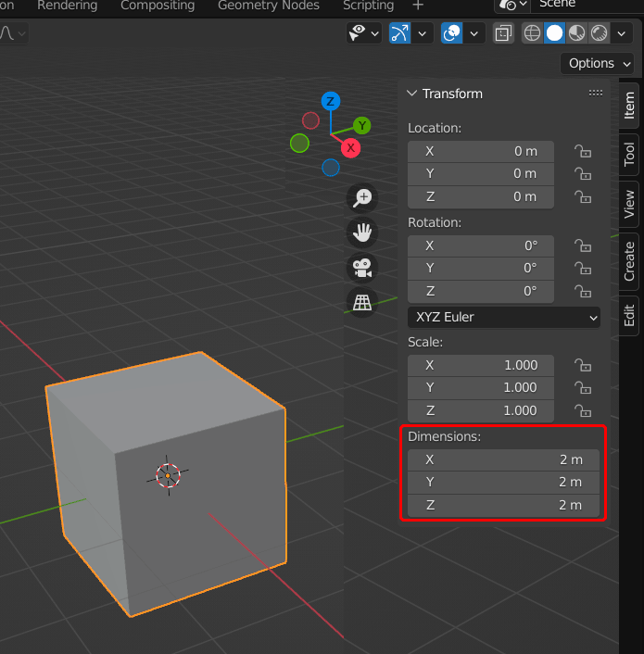Switch perspective/orthographic with grid icon
Image resolution: width=644 pixels, height=654 pixels.
click(x=362, y=302)
